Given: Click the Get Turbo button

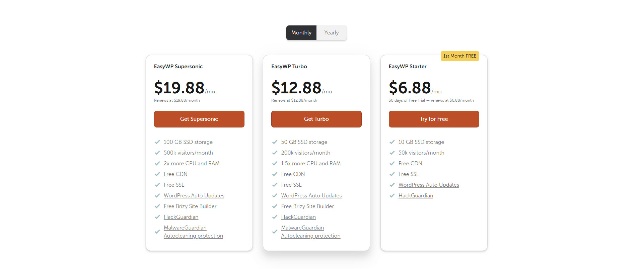Looking at the screenshot, I should 316,119.
